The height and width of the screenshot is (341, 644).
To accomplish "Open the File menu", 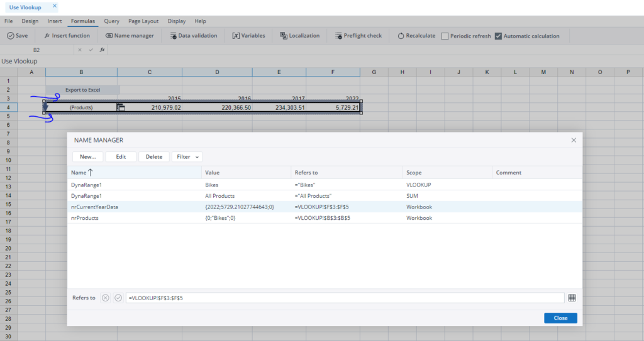I will [x=9, y=21].
